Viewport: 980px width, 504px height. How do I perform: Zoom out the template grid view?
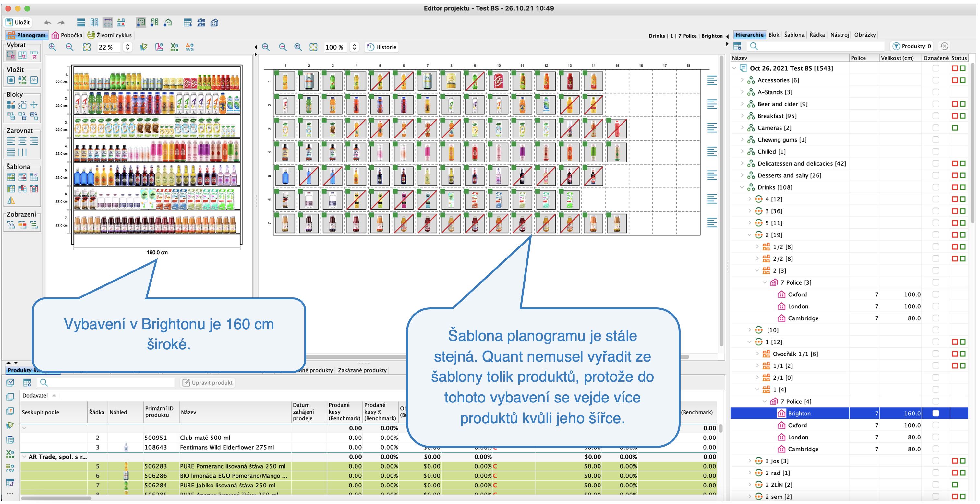click(283, 47)
